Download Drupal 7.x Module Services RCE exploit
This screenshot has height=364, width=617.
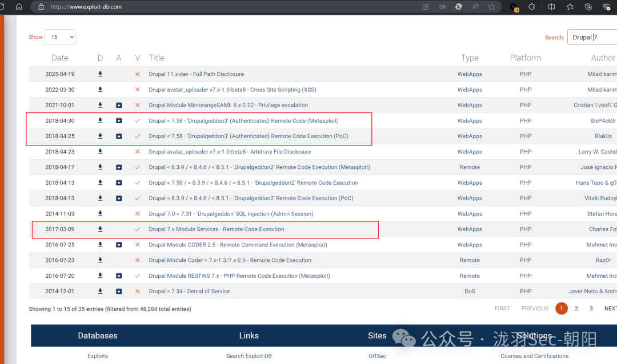(x=100, y=229)
